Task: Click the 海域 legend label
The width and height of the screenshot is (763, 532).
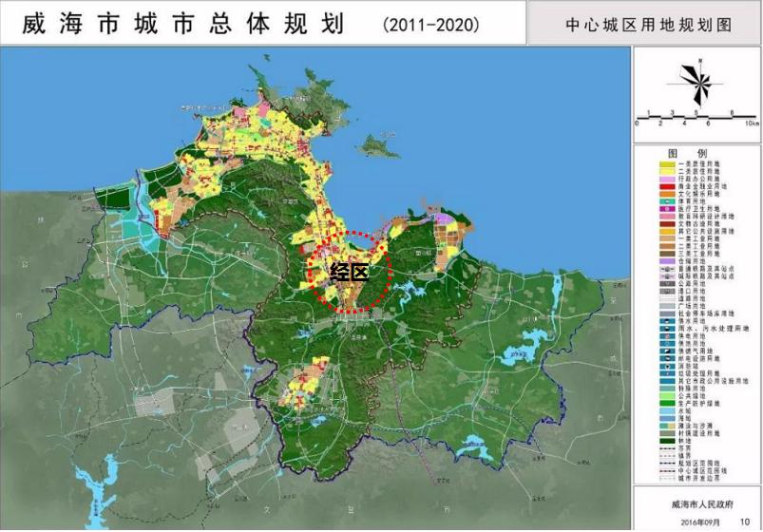Action: click(x=685, y=419)
